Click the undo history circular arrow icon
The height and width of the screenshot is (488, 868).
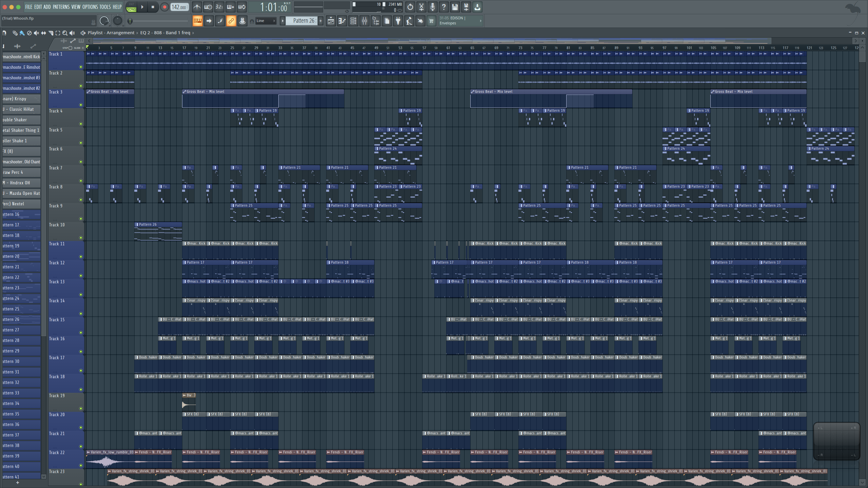(x=410, y=7)
